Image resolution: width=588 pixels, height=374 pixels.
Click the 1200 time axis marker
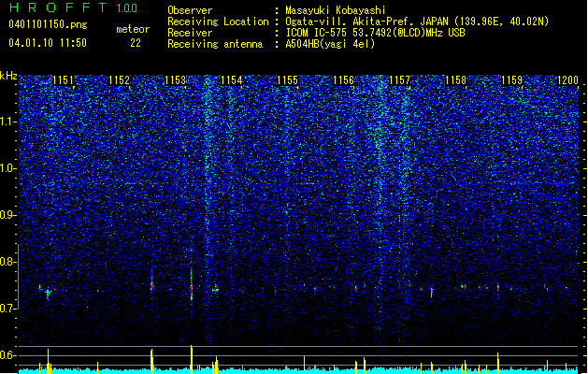(x=567, y=80)
